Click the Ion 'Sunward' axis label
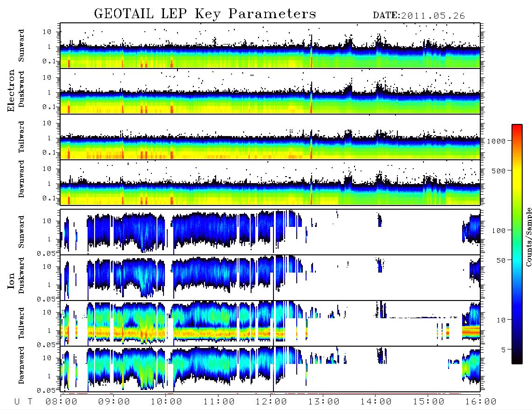The width and height of the screenshot is (532, 410). click(x=21, y=232)
